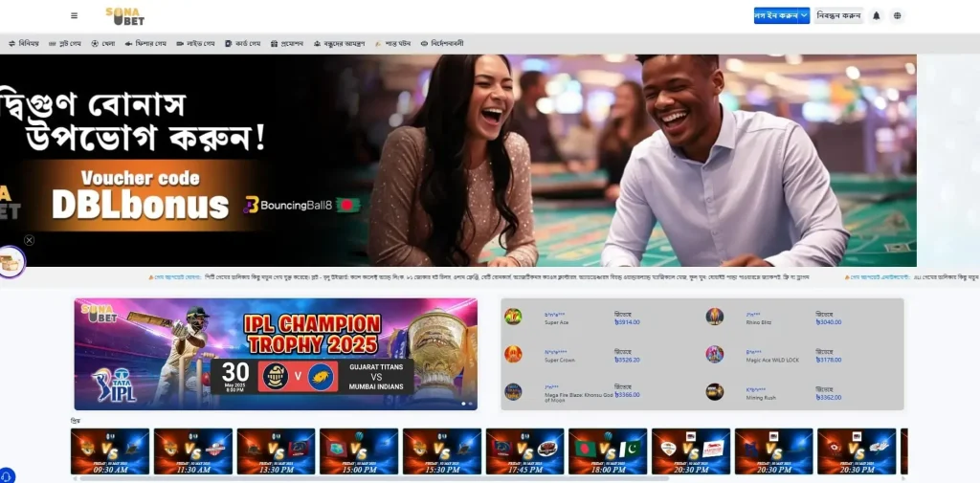This screenshot has width=980, height=483.
Task: Click the "Magic Ace WILD LOCK" game name
Action: (772, 360)
